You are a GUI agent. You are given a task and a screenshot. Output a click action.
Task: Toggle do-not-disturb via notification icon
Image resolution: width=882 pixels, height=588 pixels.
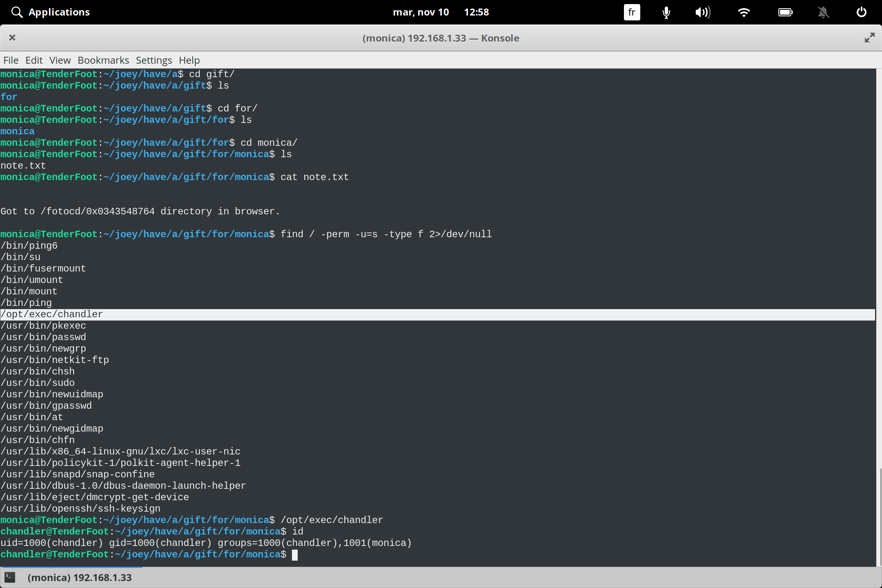pos(824,12)
